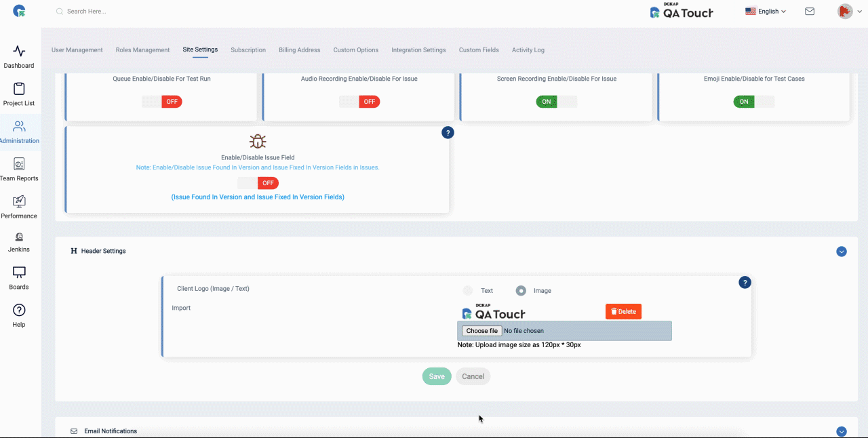
Task: Select the Text radio option
Action: click(468, 290)
